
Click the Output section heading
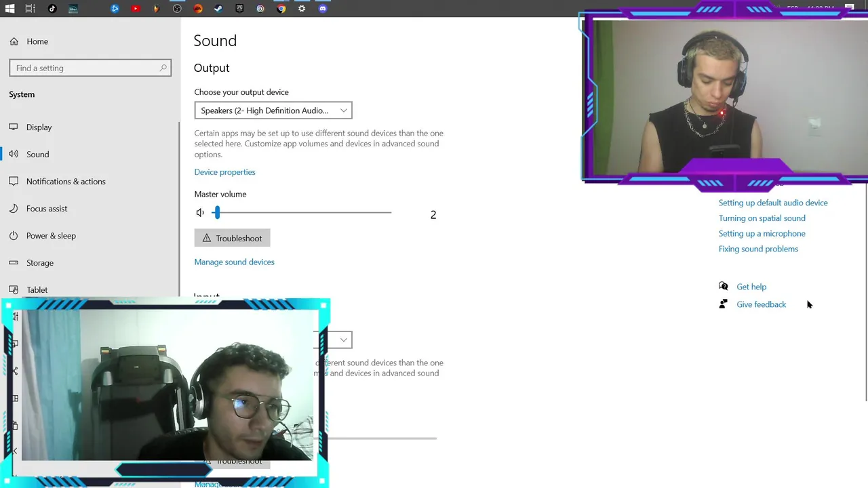(212, 68)
